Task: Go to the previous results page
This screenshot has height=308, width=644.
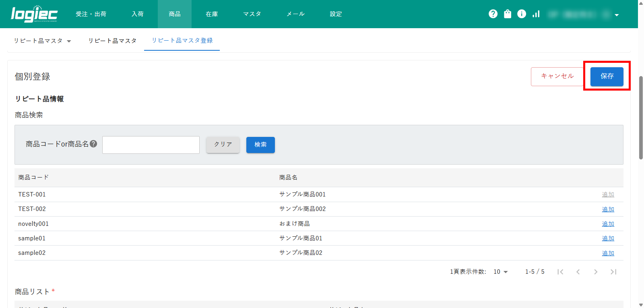Action: pyautogui.click(x=578, y=272)
